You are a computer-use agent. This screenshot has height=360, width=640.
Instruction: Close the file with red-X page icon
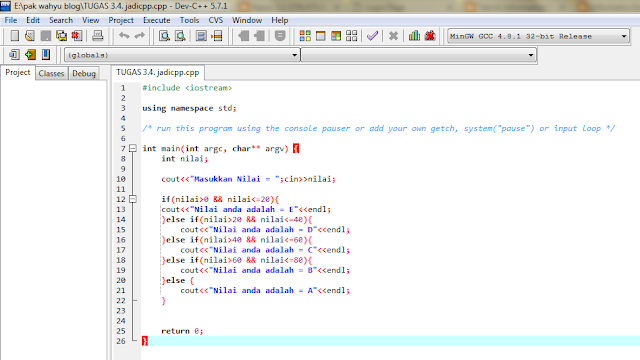point(77,36)
